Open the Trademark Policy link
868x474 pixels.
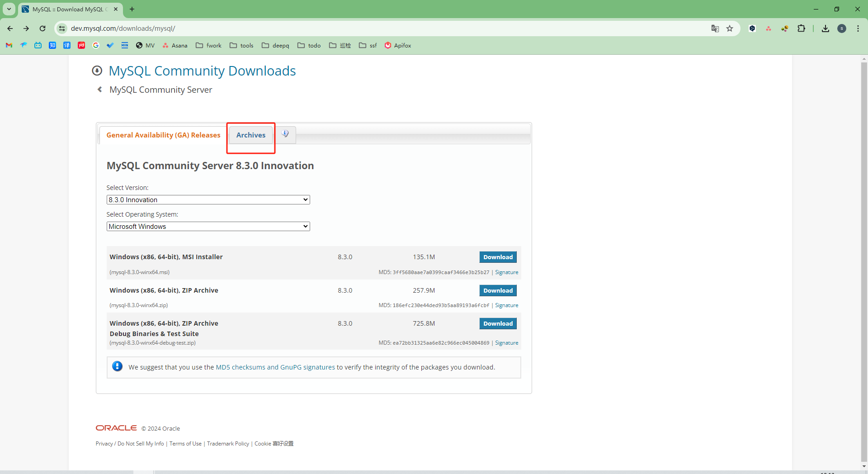228,444
